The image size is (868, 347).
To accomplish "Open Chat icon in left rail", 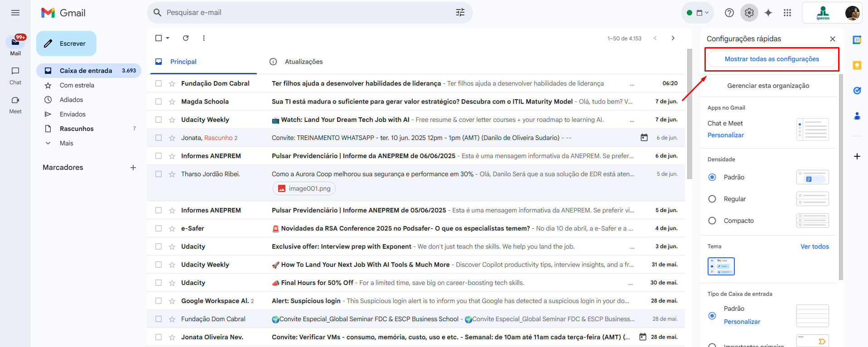I will pyautogui.click(x=15, y=71).
